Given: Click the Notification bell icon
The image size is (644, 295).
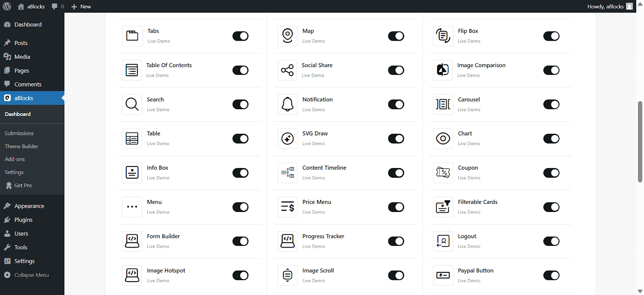Looking at the screenshot, I should point(287,104).
